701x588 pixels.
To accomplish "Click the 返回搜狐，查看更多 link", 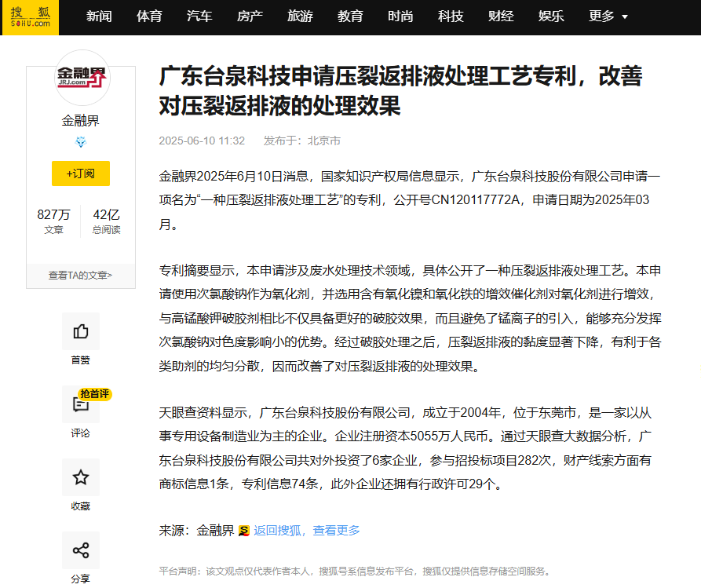I will coord(307,531).
